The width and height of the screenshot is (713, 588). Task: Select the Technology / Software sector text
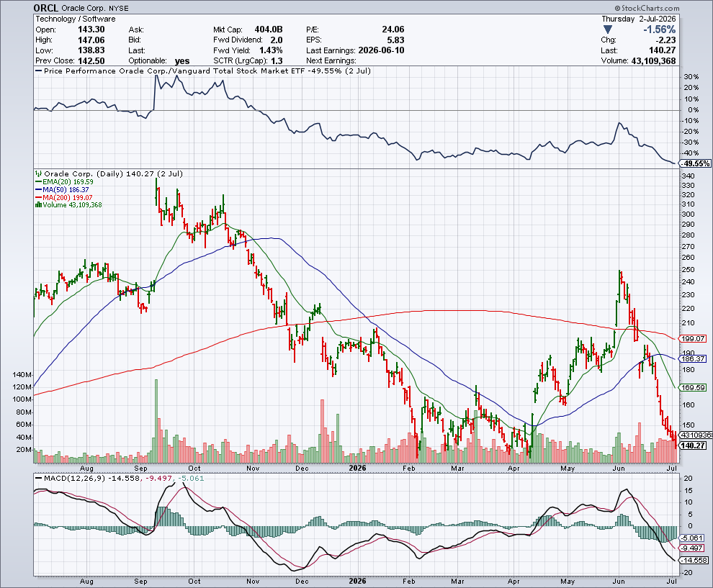76,19
